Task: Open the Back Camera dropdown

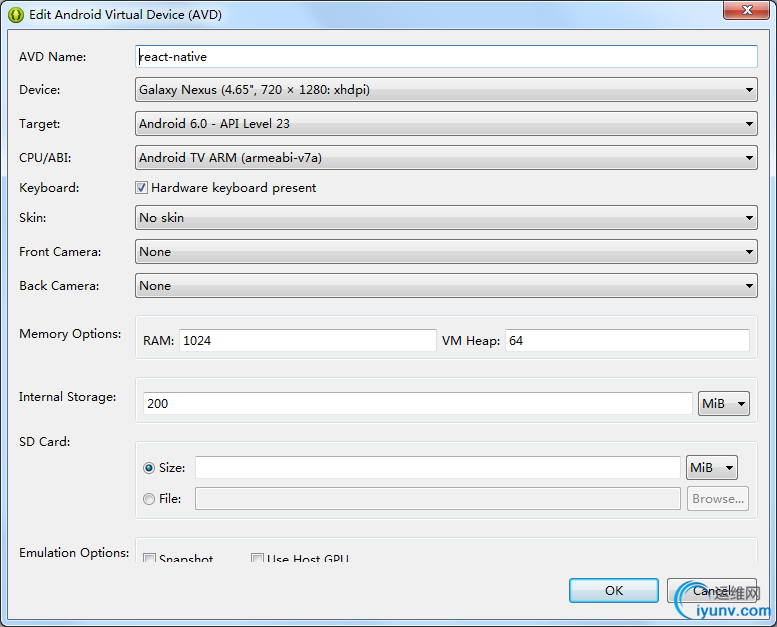Action: tap(446, 285)
